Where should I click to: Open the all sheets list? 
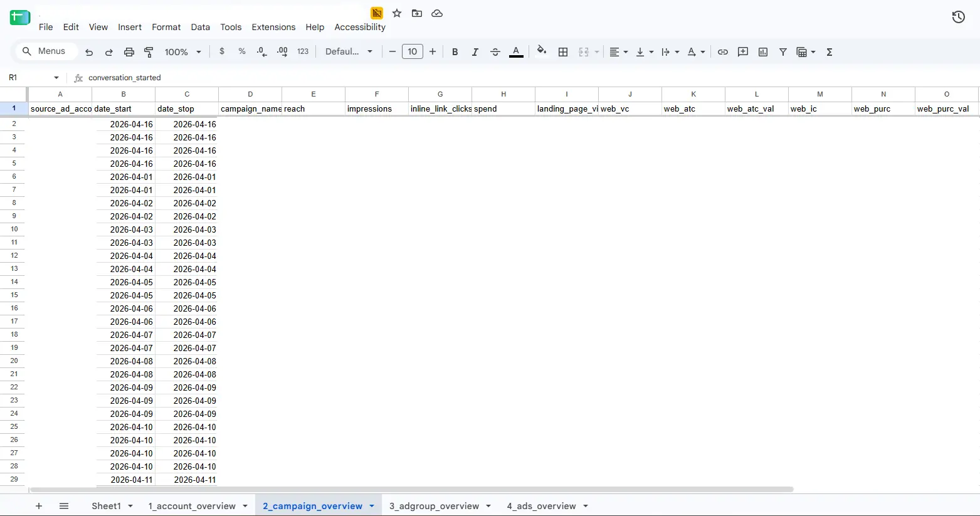pyautogui.click(x=64, y=506)
